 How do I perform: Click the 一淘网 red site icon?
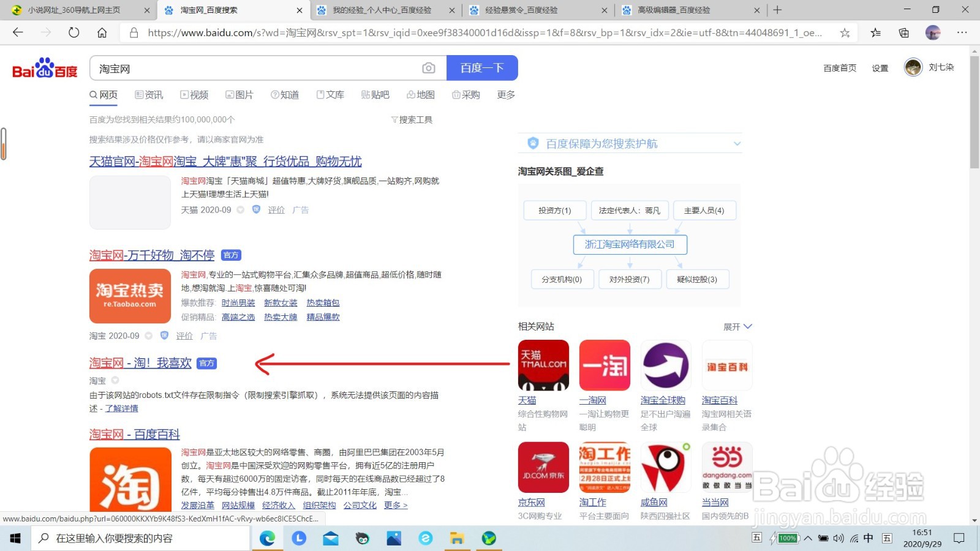604,365
